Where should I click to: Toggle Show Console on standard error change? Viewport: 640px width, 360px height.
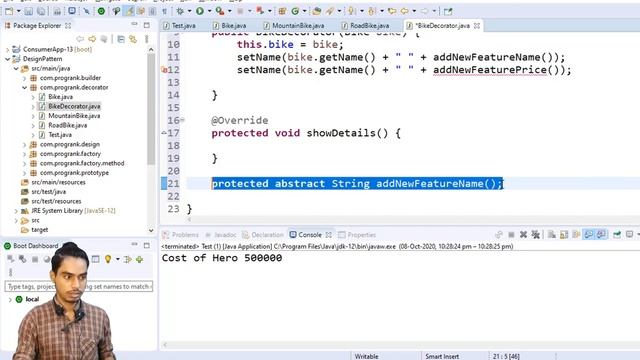pos(601,235)
